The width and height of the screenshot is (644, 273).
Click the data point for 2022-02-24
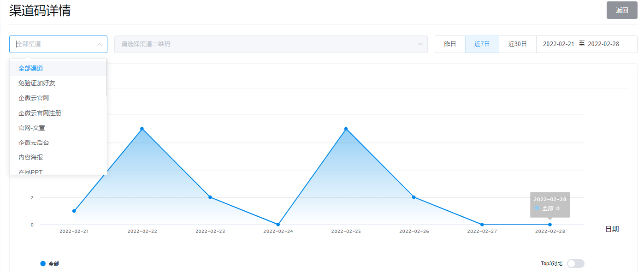coord(278,225)
